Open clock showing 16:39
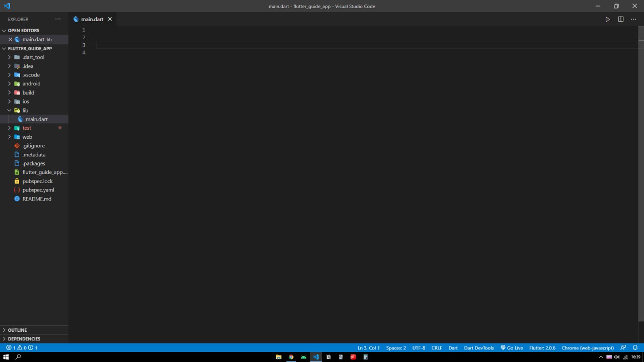644x362 pixels. pyautogui.click(x=635, y=357)
